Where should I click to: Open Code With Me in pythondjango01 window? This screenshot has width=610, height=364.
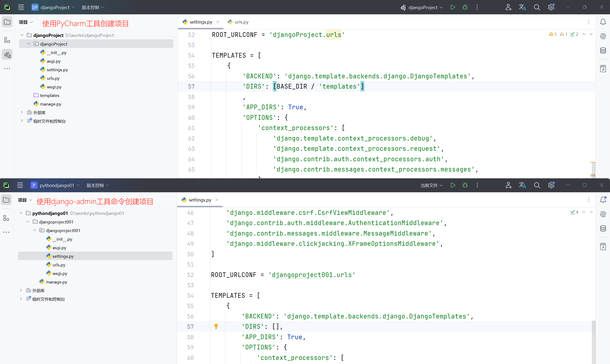508,185
